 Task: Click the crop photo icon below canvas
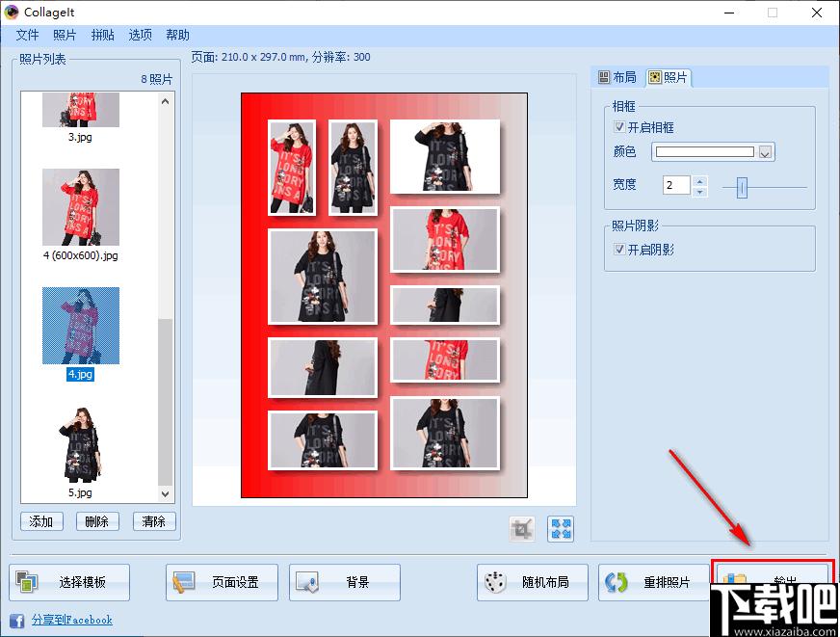coord(522,529)
